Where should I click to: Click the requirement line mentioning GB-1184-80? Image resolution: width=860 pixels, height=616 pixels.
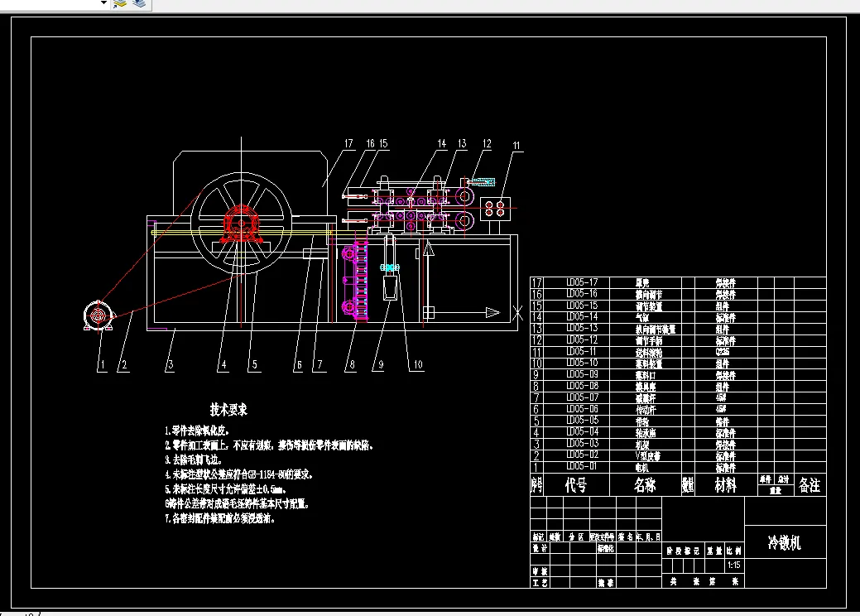tap(238, 474)
